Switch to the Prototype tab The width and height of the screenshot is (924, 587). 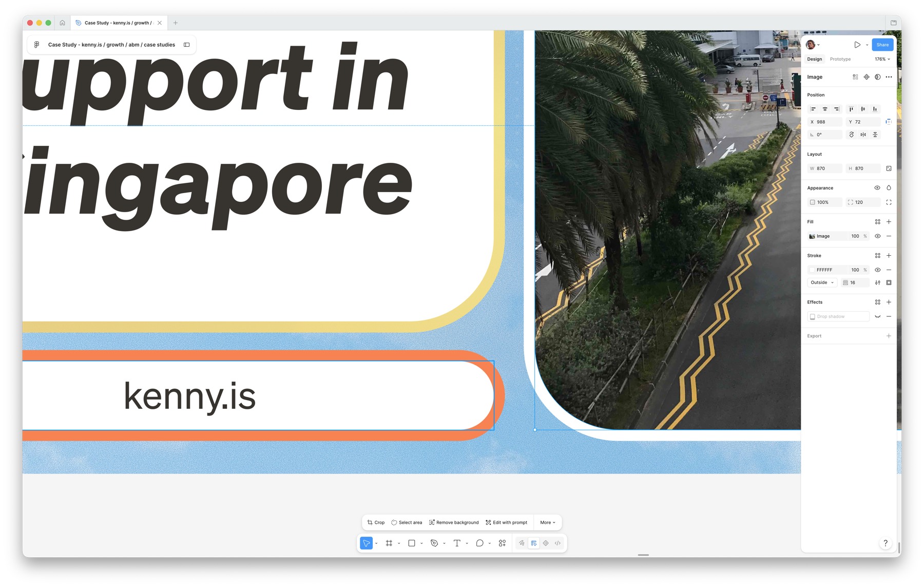tap(840, 59)
